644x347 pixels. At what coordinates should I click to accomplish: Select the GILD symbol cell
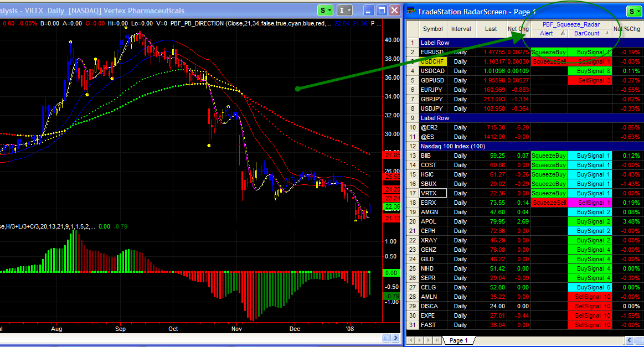(x=432, y=260)
